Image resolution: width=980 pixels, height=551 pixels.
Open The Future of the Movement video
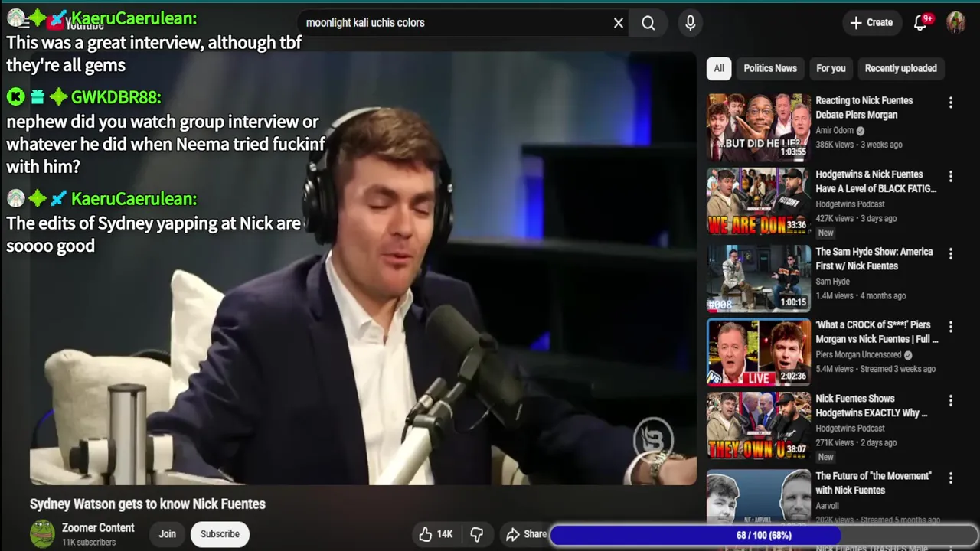pos(874,483)
